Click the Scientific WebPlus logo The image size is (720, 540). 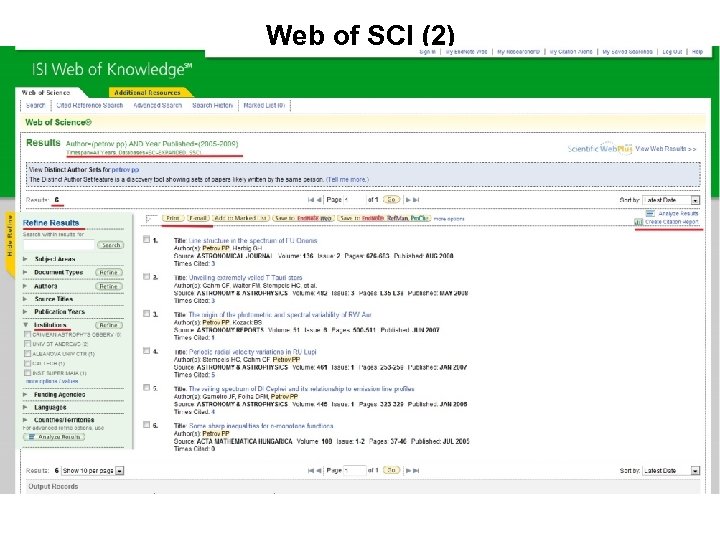click(x=600, y=149)
